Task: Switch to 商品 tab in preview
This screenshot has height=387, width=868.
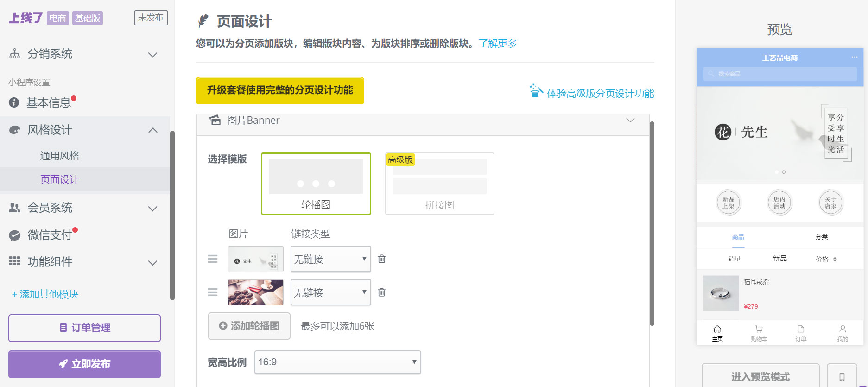Action: (x=738, y=237)
